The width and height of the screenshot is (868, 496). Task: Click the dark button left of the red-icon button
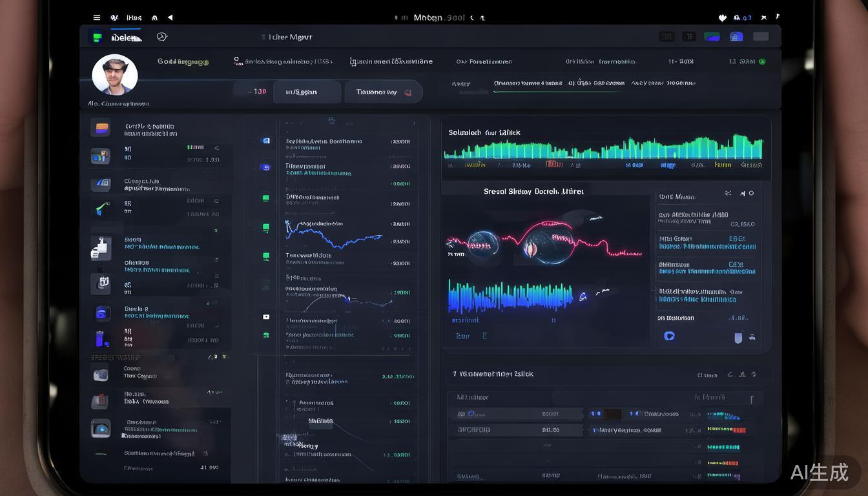coord(307,92)
